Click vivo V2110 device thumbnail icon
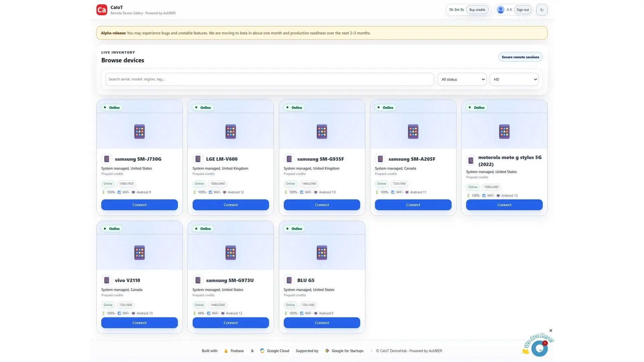The width and height of the screenshot is (644, 362). click(140, 253)
